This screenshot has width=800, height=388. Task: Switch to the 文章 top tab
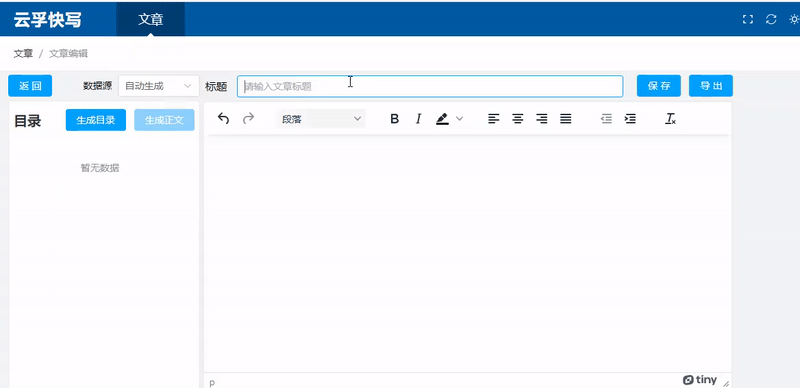click(x=151, y=19)
